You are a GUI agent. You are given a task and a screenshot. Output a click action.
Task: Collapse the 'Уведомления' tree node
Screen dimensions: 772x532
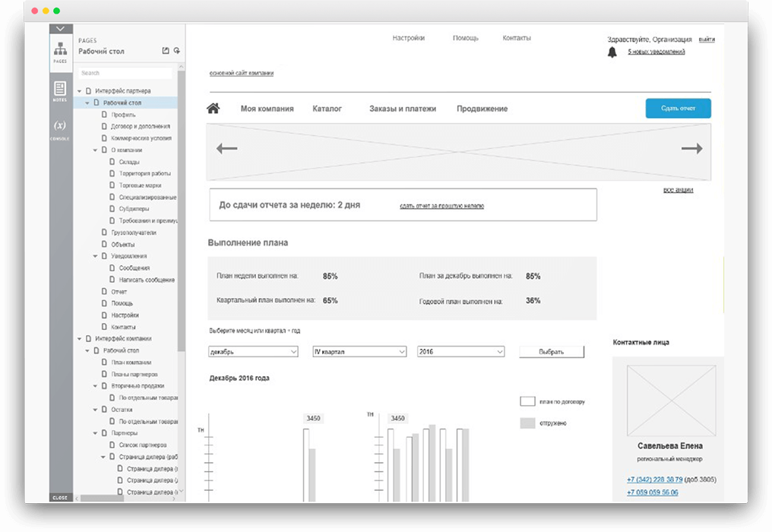95,257
